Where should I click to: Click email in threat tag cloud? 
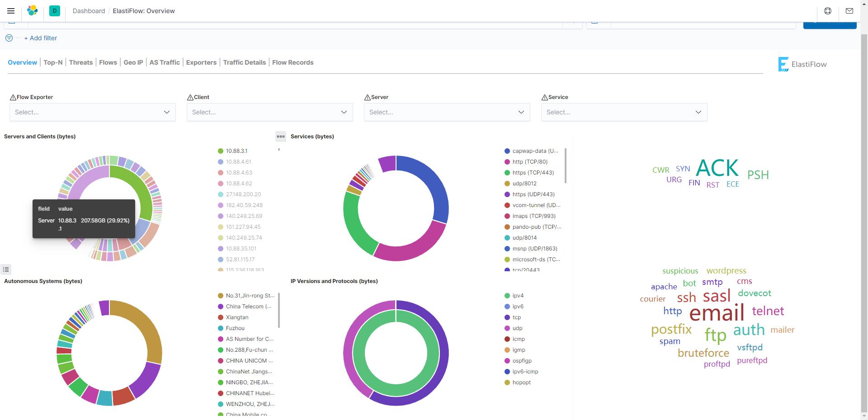717,312
